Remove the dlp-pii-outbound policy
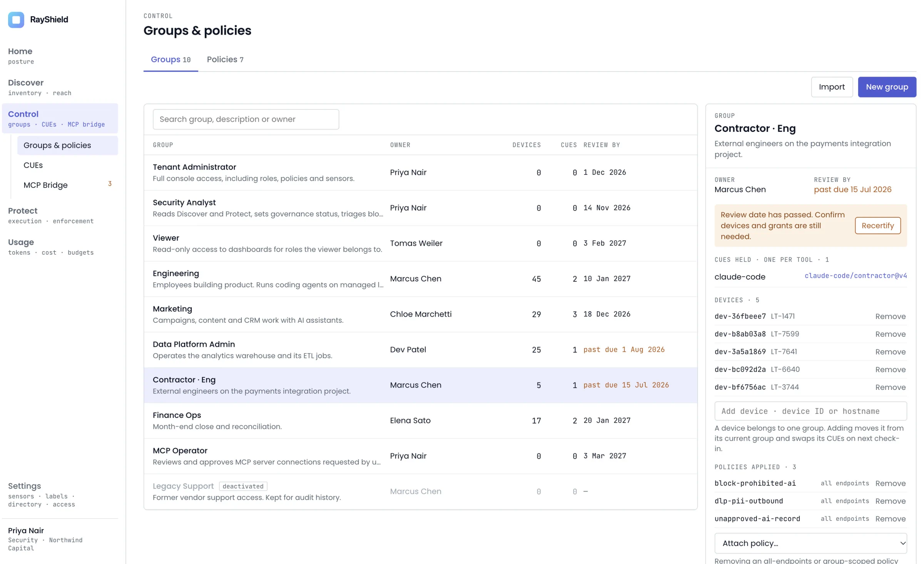Image resolution: width=924 pixels, height=564 pixels. pos(890,501)
